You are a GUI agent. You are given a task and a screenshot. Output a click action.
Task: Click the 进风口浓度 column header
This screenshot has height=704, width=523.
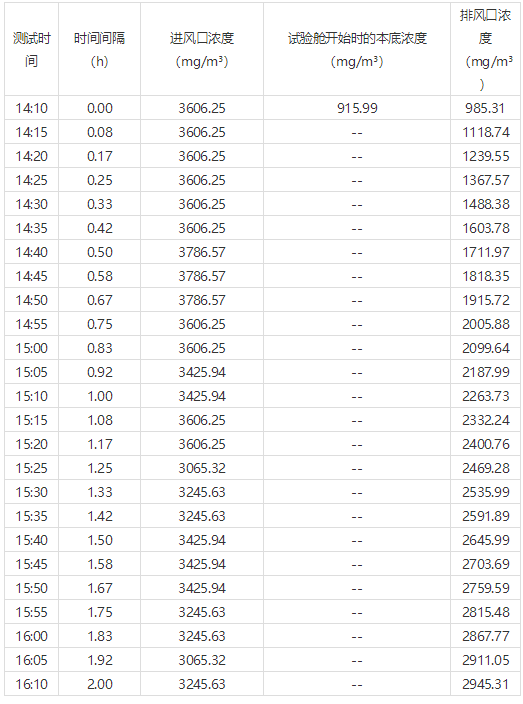tap(202, 49)
